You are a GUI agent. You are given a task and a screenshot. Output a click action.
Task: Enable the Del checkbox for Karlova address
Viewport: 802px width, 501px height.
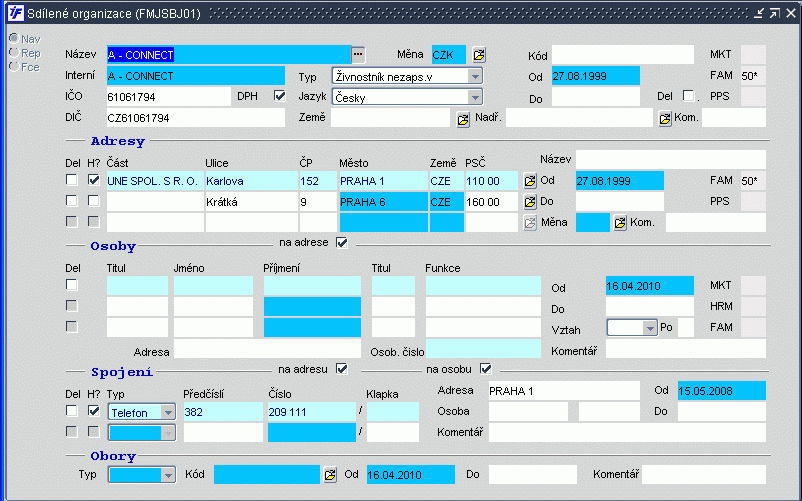pyautogui.click(x=71, y=181)
